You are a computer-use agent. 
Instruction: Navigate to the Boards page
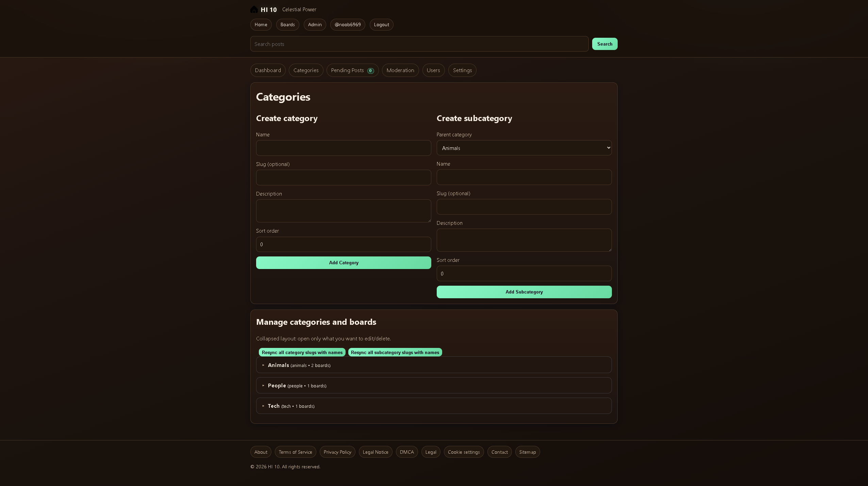[x=287, y=24]
